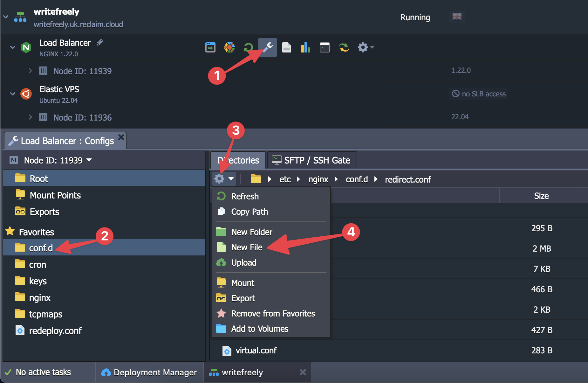Close the writefreely bottom tab

click(303, 372)
